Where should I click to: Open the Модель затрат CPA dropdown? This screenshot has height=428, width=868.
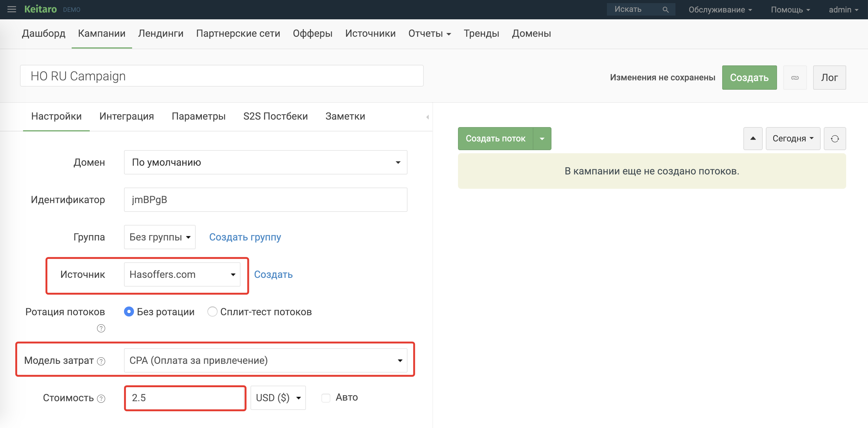(265, 360)
